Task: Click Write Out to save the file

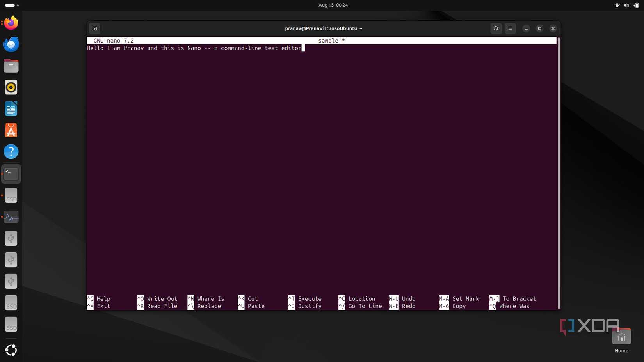Action: [162, 299]
